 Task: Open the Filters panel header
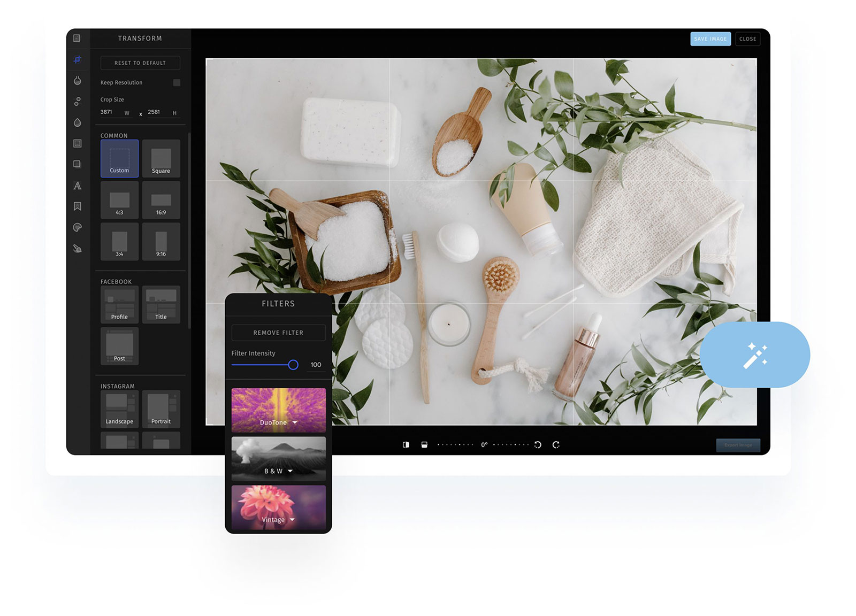[x=278, y=303]
